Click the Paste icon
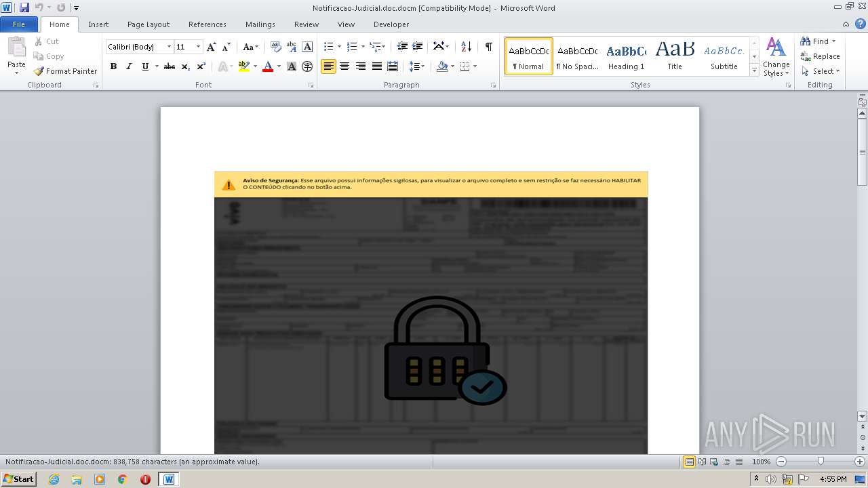Screen dimensions: 868x488 pyautogui.click(x=16, y=48)
